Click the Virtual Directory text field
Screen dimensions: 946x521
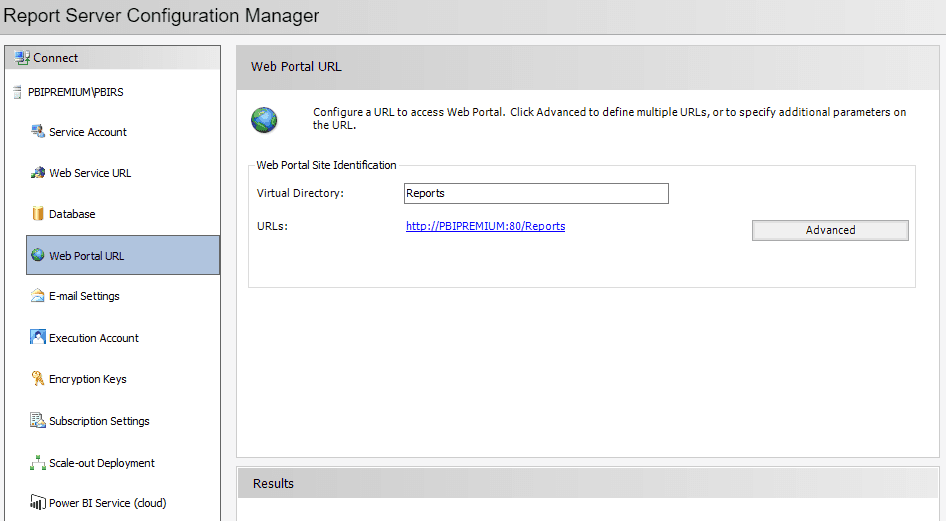(x=536, y=194)
